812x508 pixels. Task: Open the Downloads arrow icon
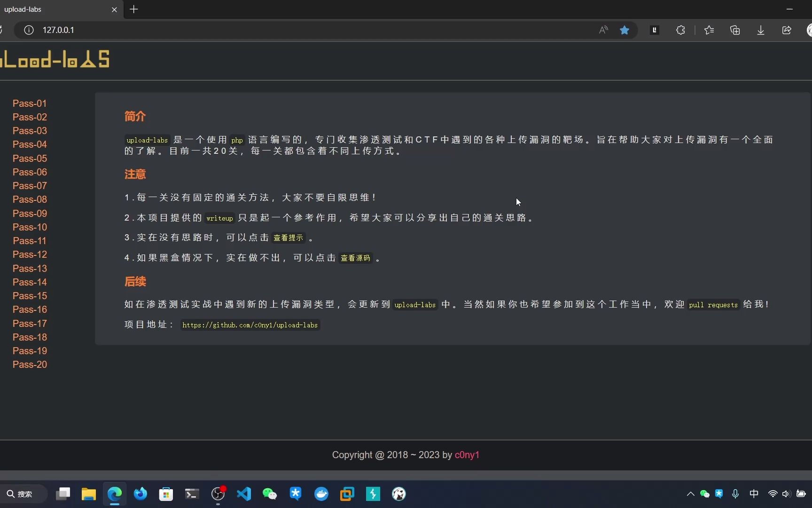coord(761,30)
